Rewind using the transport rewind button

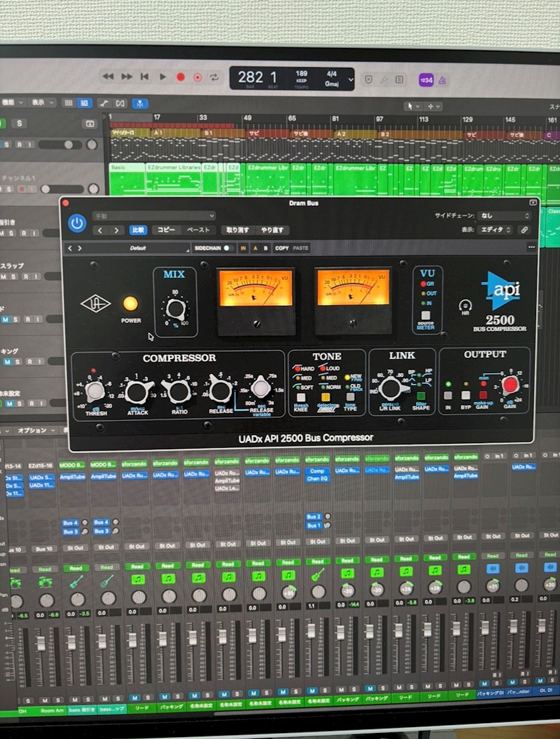tap(108, 77)
